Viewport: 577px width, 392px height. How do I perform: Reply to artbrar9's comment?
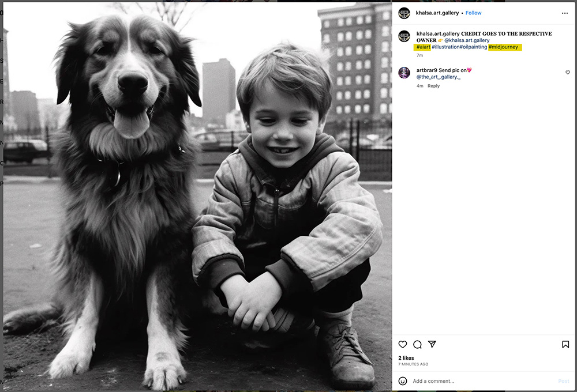(x=433, y=86)
